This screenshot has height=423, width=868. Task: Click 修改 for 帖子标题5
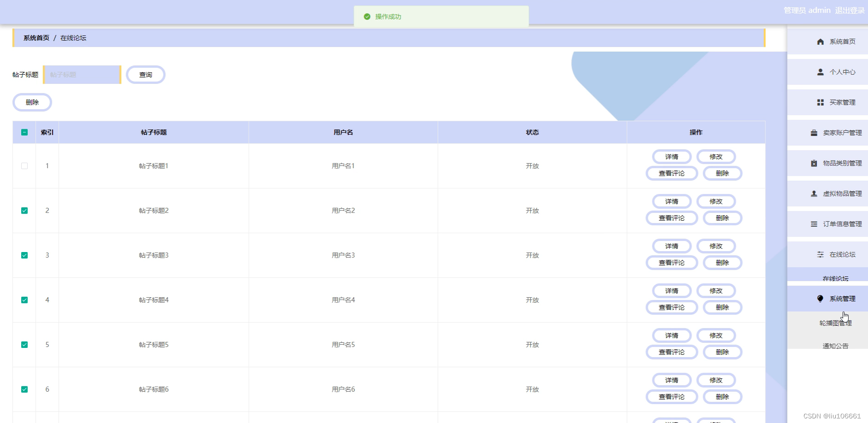[x=716, y=335]
